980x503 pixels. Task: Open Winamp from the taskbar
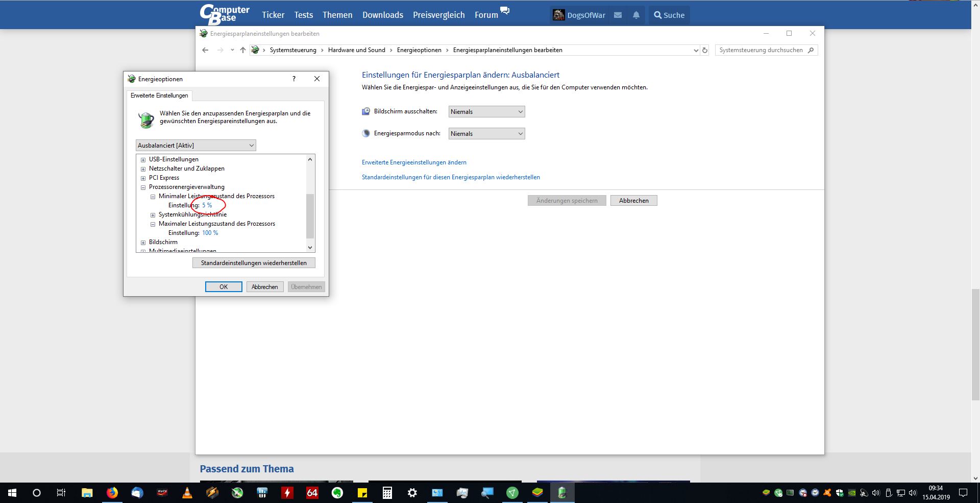click(212, 493)
